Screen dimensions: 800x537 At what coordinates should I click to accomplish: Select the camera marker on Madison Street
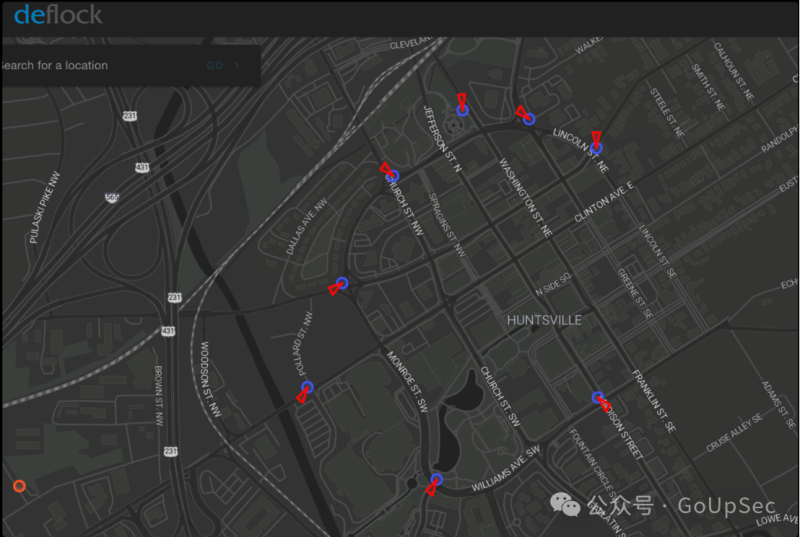coord(598,398)
